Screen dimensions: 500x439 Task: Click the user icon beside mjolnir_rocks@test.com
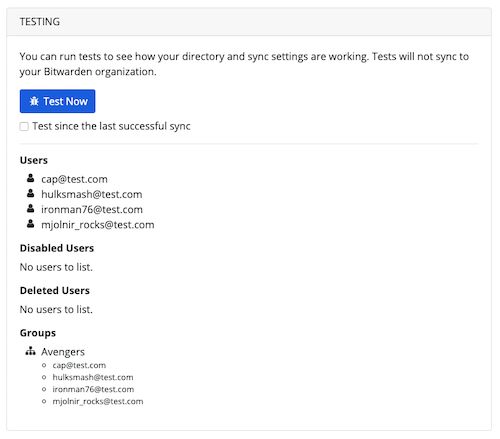(x=30, y=224)
